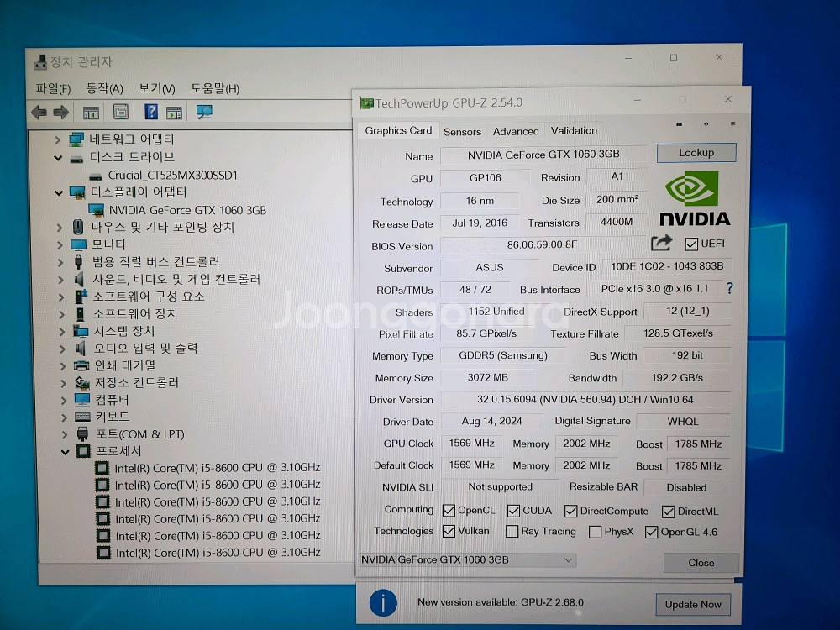
Task: Click the BIOS share/export arrow icon
Action: (x=662, y=244)
